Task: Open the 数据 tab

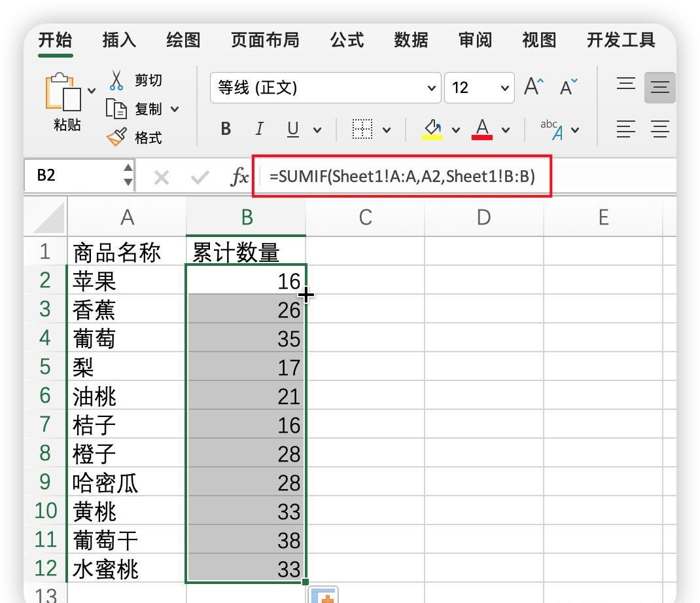Action: click(411, 40)
